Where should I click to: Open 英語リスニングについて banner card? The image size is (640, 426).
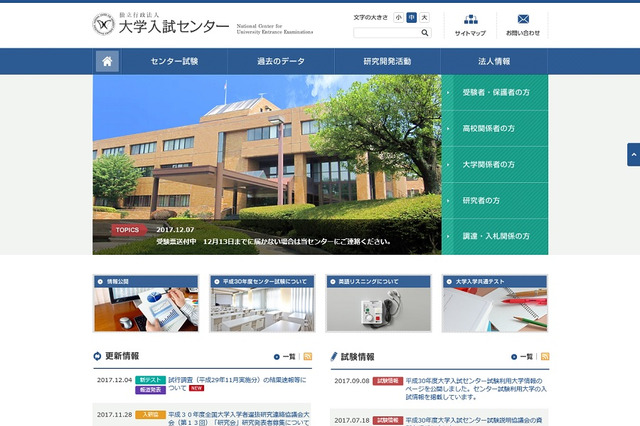click(x=378, y=303)
